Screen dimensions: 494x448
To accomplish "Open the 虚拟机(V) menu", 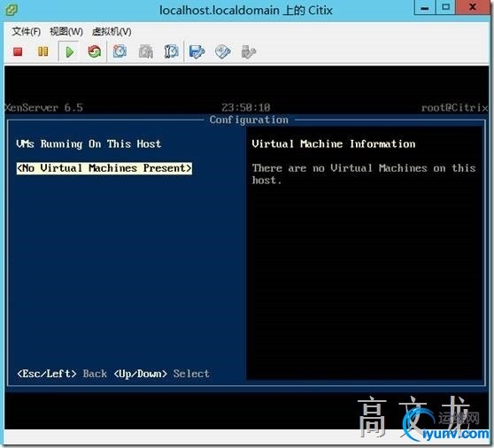I will click(112, 32).
